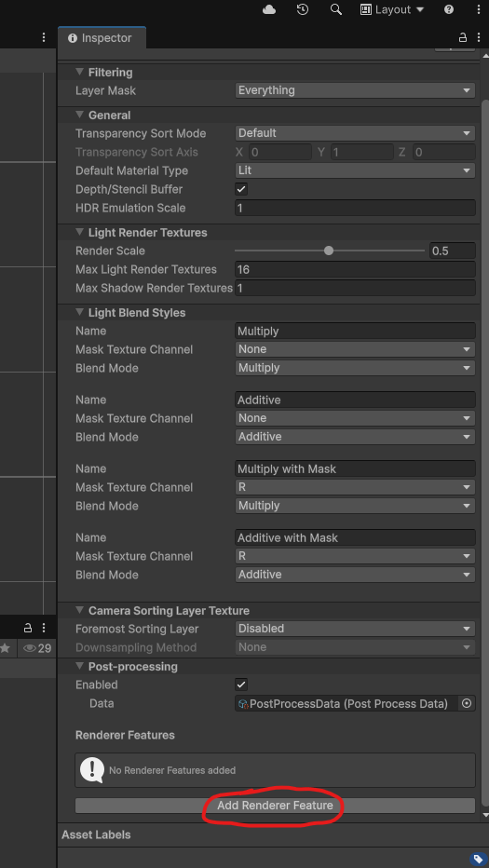Open Transparency Sort Mode dropdown
The width and height of the screenshot is (489, 868).
coord(355,133)
